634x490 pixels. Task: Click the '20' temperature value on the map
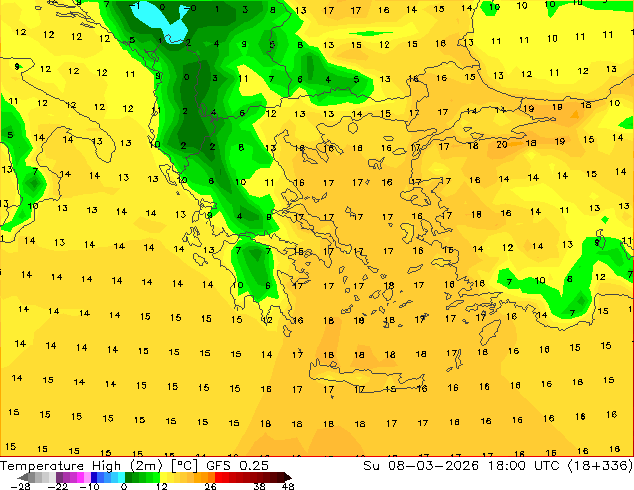click(x=502, y=144)
